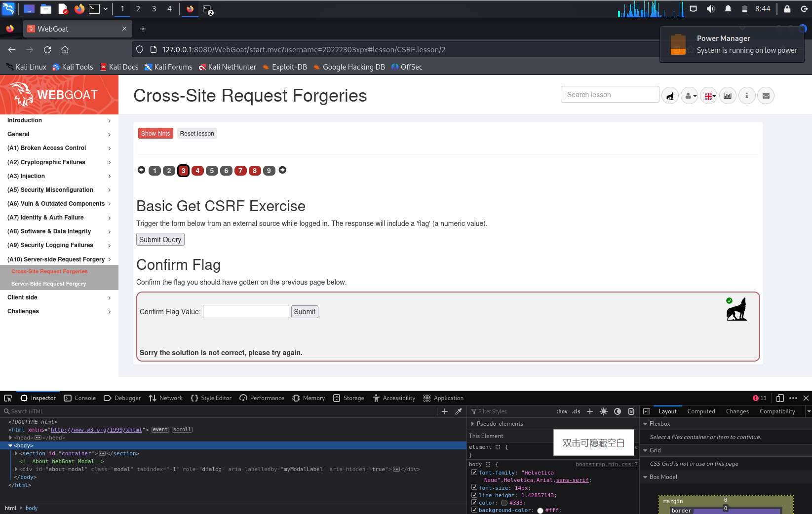Toggle dark color scheme simulation
Viewport: 812px width, 514px height.
click(618, 411)
